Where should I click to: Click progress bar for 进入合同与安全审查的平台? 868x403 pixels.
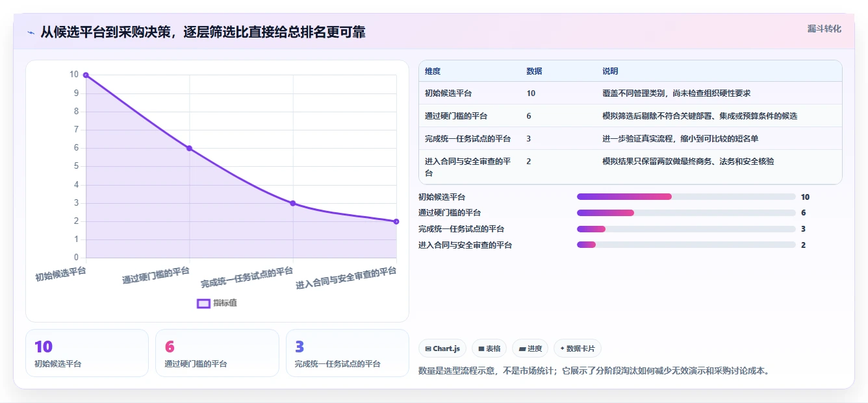pyautogui.click(x=686, y=245)
